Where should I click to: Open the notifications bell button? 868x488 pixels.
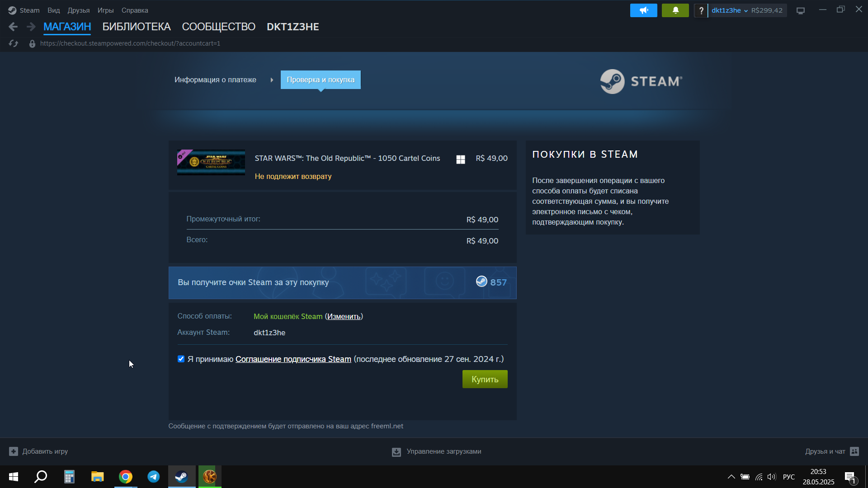(675, 10)
